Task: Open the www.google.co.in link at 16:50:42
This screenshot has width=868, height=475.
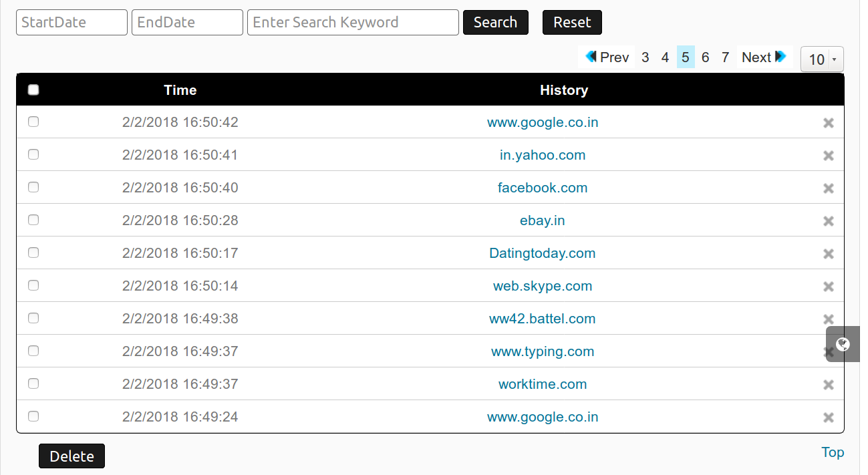Action: click(543, 122)
